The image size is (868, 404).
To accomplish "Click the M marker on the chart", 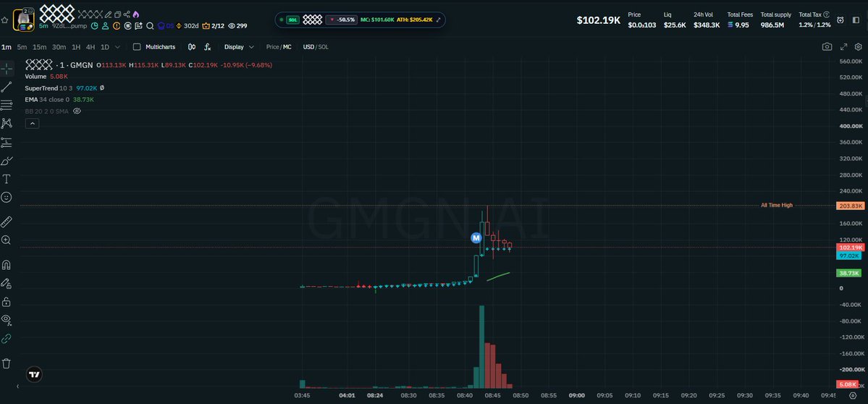I will coord(476,238).
